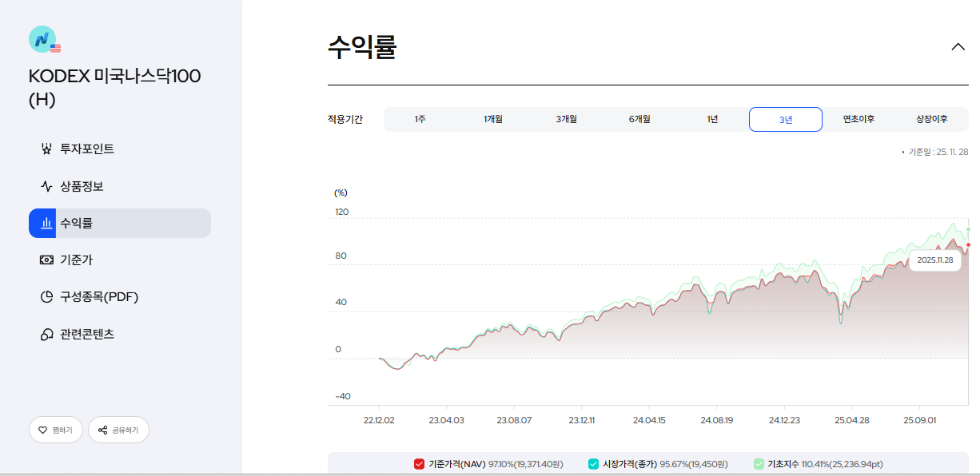980x476 pixels.
Task: Click the 구성종목(PDF) pie chart icon
Action: coord(46,297)
